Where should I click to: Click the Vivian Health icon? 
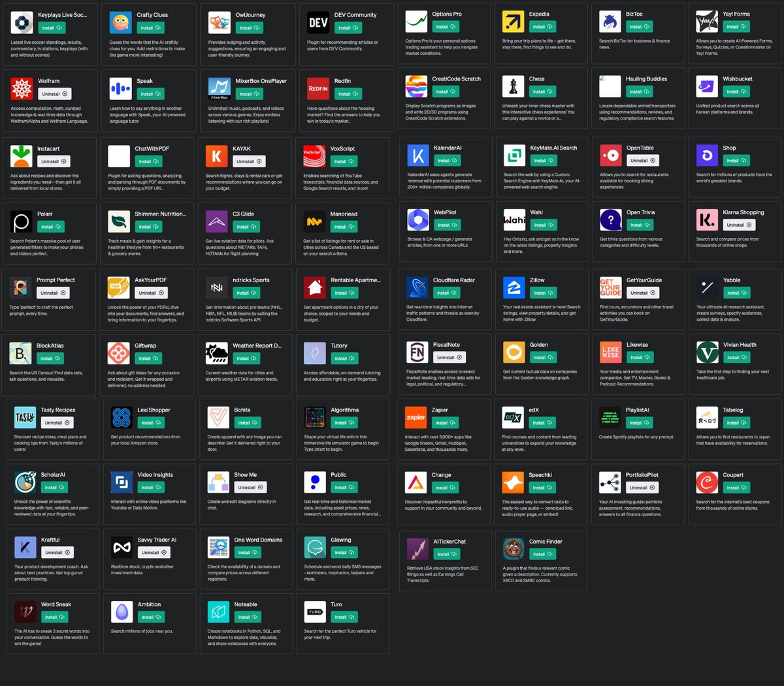[708, 352]
